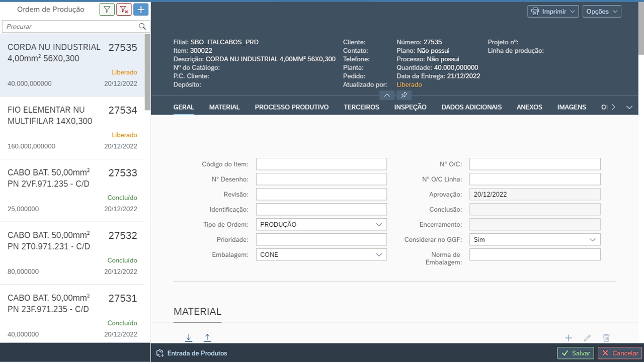This screenshot has width=644, height=362.
Task: Click the Cancelar button
Action: coord(620,353)
